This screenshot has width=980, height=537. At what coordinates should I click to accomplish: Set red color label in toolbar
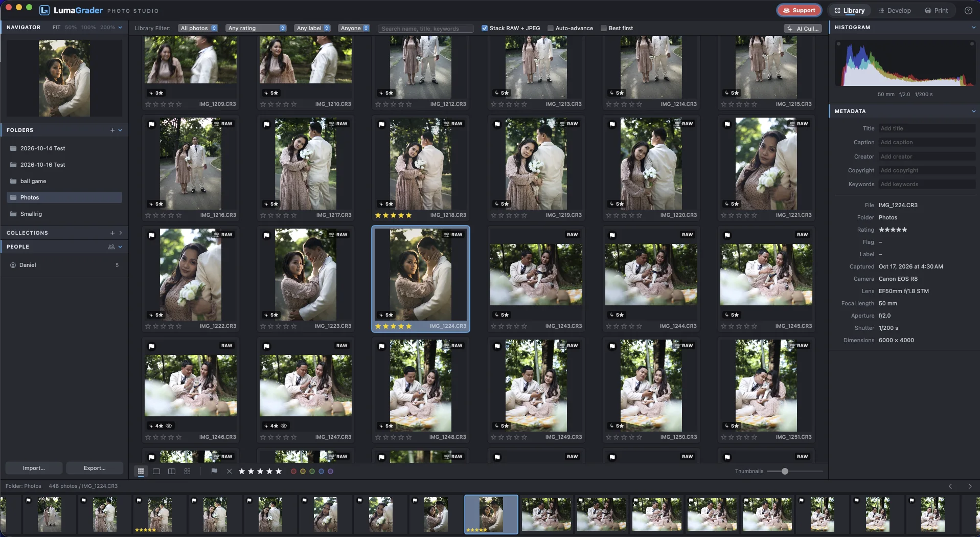pos(293,472)
